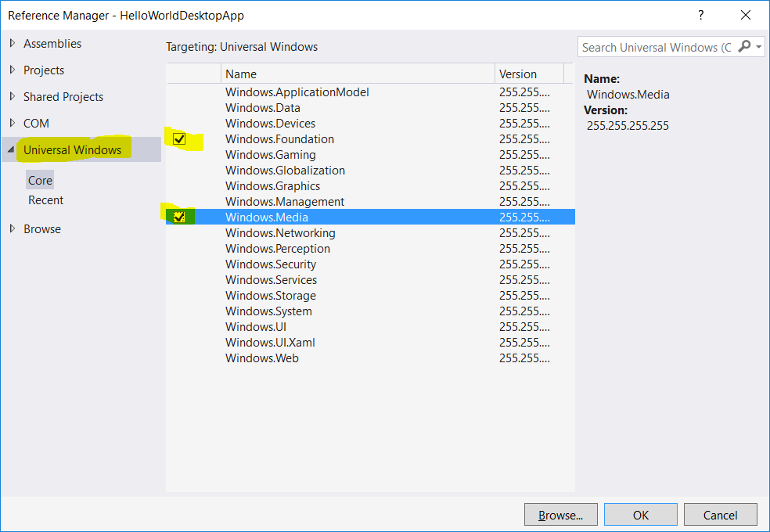The width and height of the screenshot is (770, 532).
Task: Select the Projects category
Action: tap(44, 70)
